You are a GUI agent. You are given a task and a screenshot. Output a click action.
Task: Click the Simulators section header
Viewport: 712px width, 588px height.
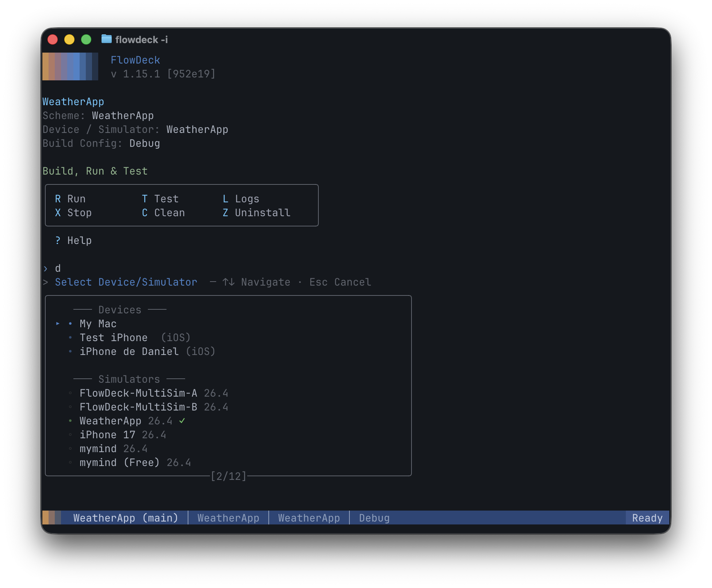[129, 379]
